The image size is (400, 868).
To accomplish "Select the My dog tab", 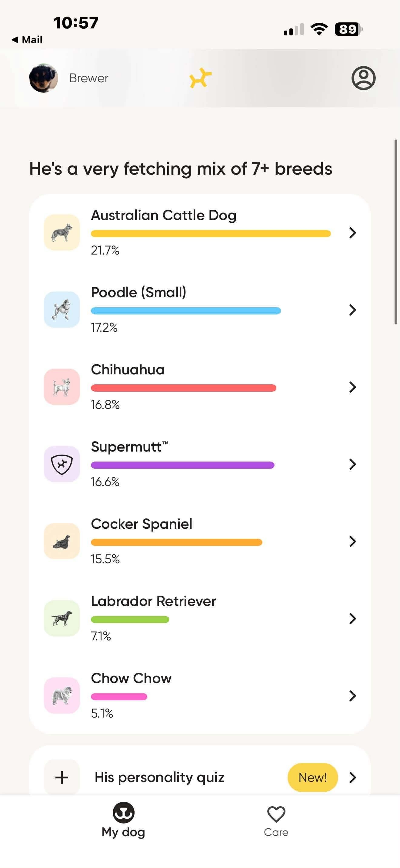I will click(x=123, y=821).
